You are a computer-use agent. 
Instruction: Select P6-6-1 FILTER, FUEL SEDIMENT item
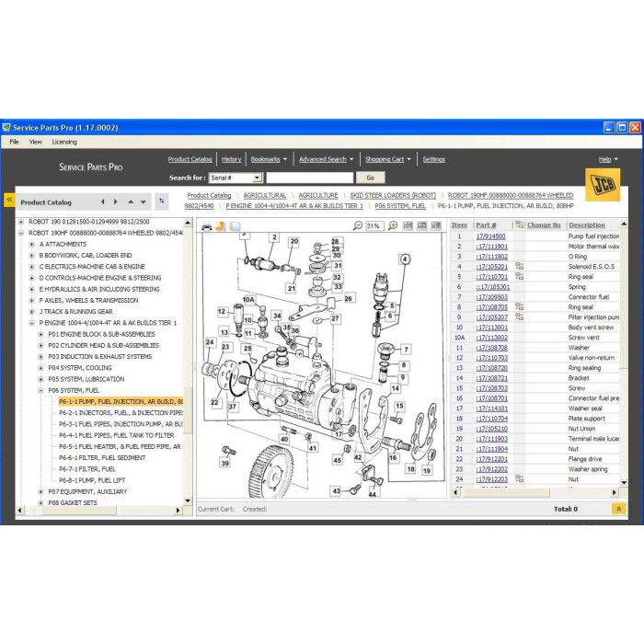point(102,457)
